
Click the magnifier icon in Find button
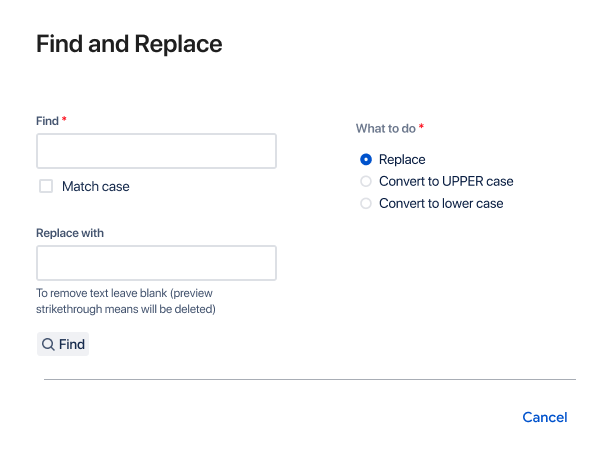[x=48, y=345]
